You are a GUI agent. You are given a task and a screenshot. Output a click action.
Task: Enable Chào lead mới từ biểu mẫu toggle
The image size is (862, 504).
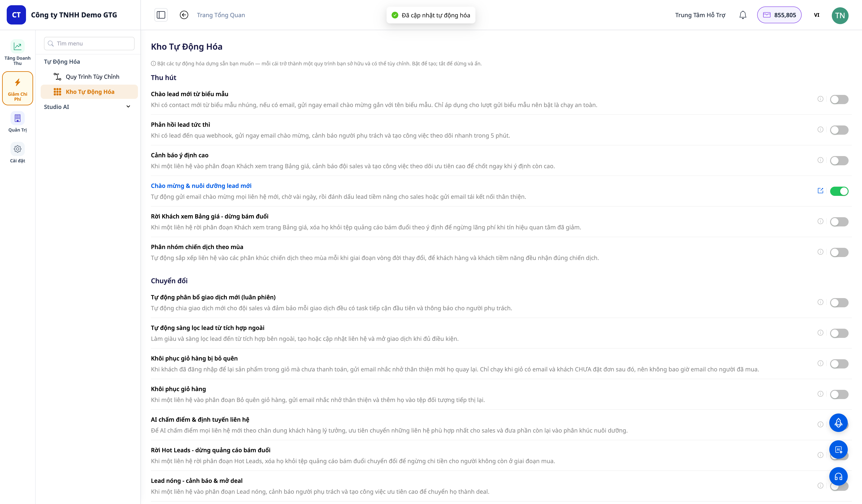839,100
